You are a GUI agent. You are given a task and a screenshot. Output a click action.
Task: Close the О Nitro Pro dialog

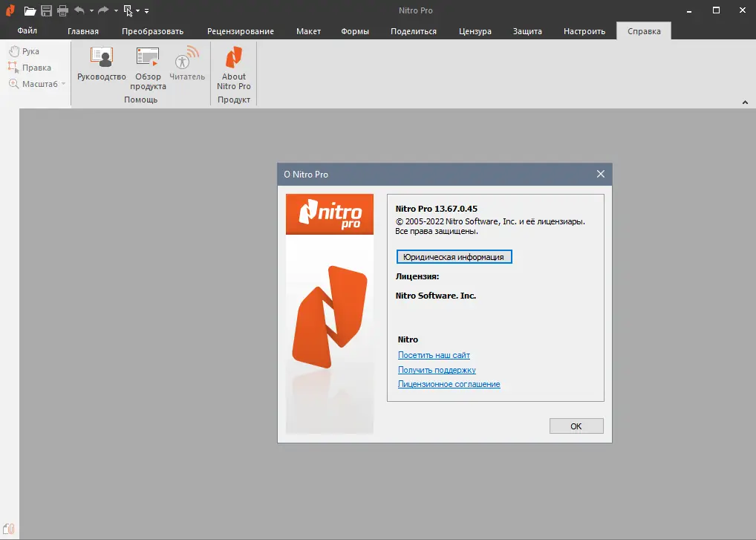[600, 174]
